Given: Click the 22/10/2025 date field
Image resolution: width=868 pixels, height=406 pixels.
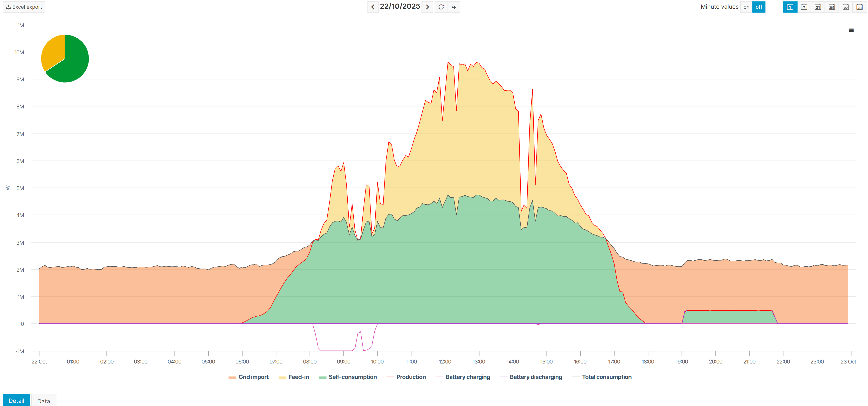Looking at the screenshot, I should tap(400, 7).
